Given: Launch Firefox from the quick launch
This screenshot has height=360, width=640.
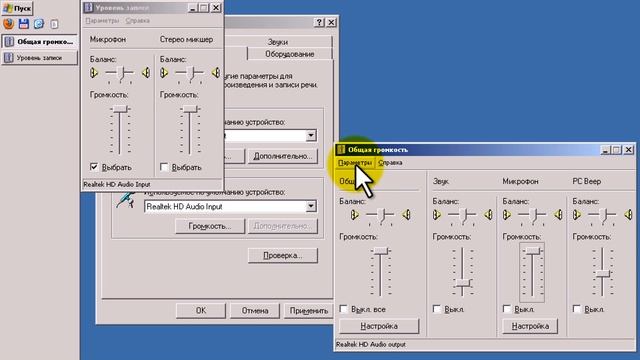Looking at the screenshot, I should click(x=9, y=24).
